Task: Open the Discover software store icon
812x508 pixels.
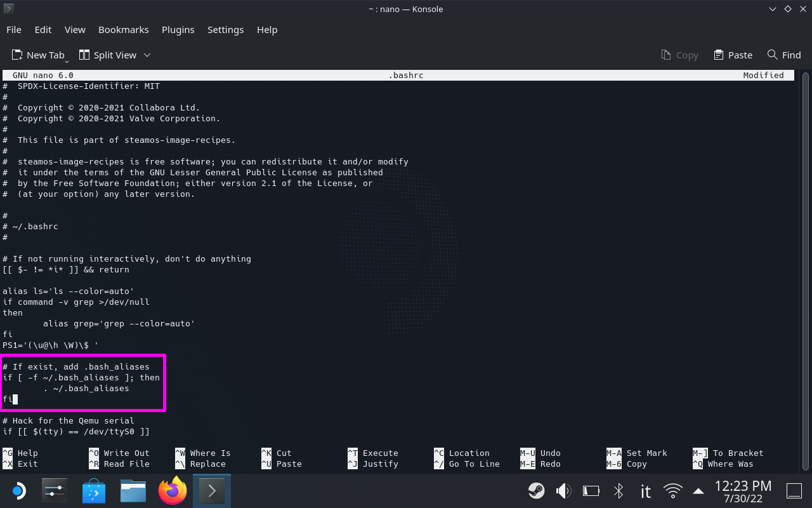Action: click(x=93, y=490)
